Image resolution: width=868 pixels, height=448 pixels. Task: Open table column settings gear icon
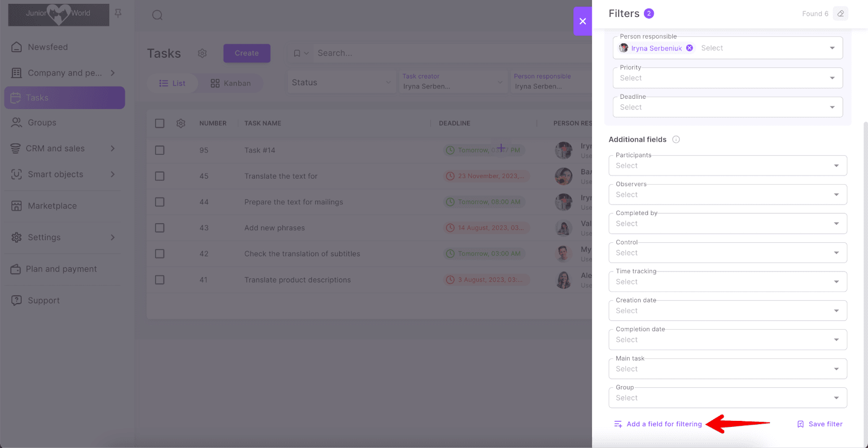(181, 123)
